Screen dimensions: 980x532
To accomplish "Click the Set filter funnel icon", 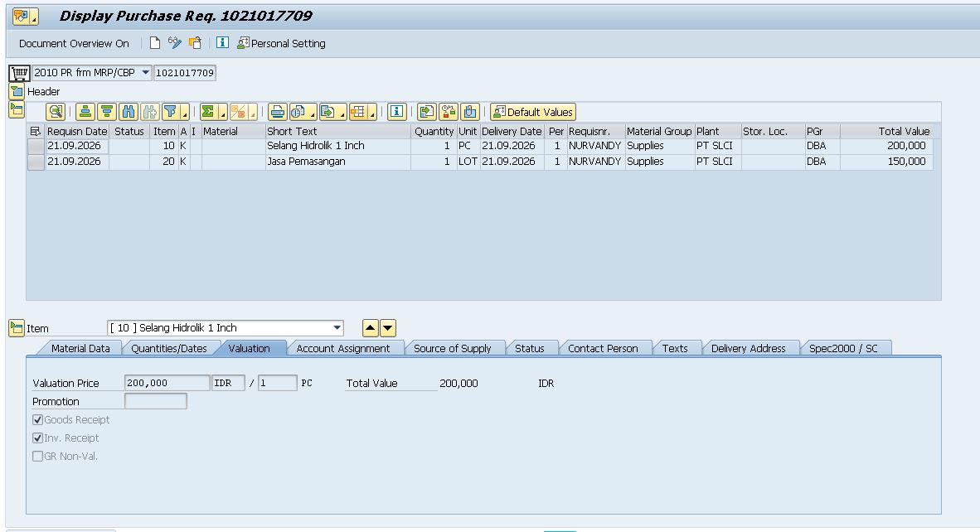I will tap(171, 112).
